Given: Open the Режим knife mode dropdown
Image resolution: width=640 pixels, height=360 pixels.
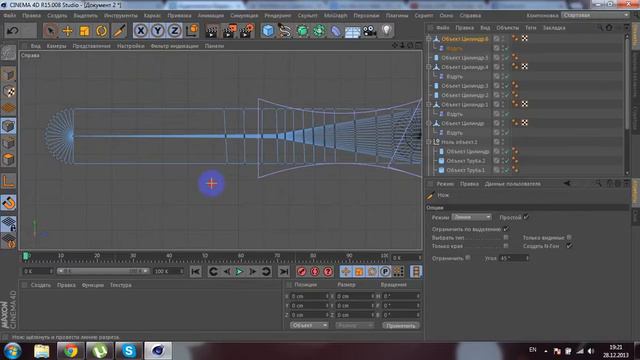Looking at the screenshot, I should pyautogui.click(x=471, y=217).
